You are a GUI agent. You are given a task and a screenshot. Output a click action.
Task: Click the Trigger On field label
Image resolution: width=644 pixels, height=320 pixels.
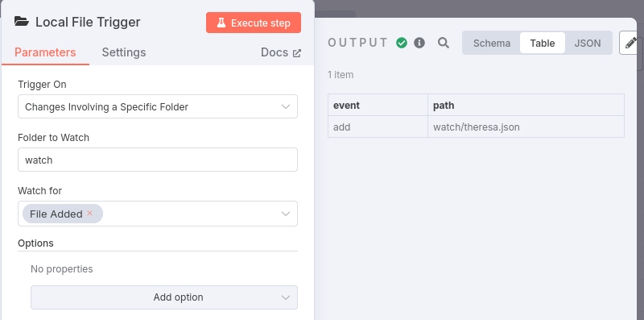click(x=42, y=85)
